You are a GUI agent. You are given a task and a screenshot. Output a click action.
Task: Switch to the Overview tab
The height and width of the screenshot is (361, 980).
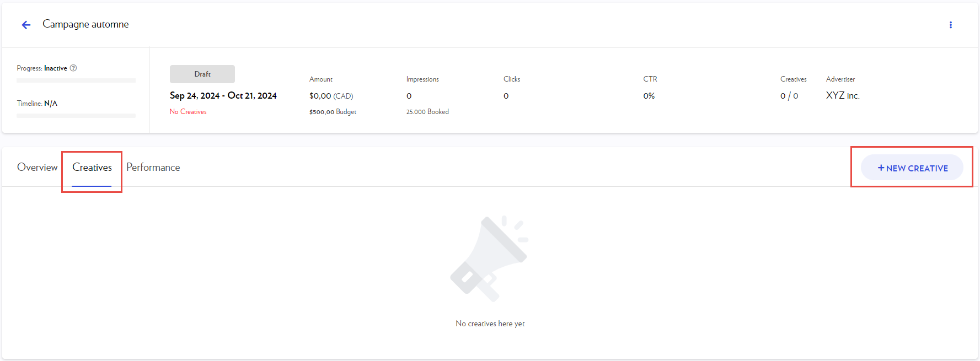tap(37, 168)
